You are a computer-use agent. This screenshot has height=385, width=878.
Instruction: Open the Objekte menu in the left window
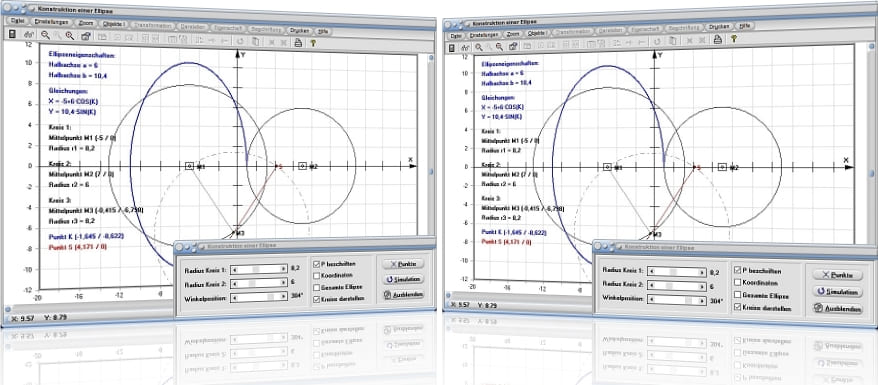click(114, 24)
